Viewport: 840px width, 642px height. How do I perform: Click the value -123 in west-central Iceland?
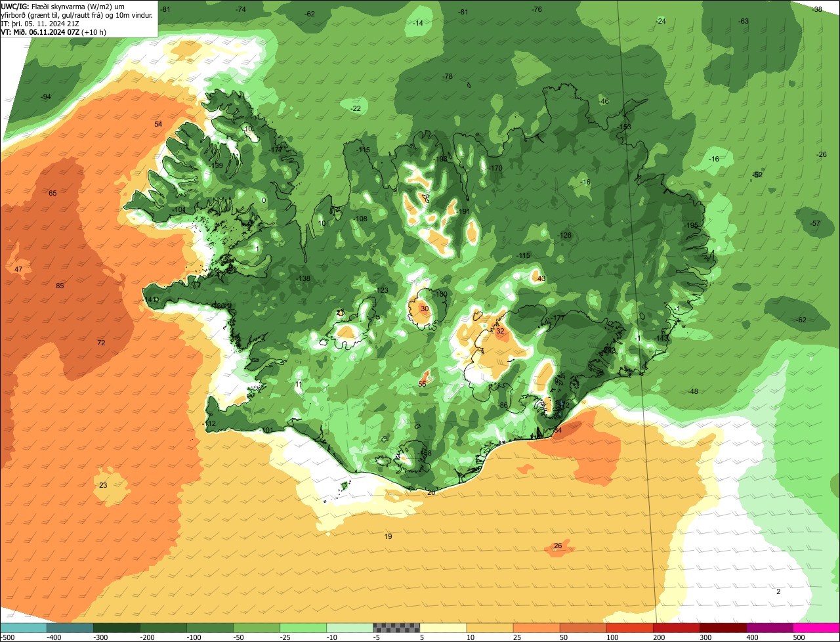(382, 290)
